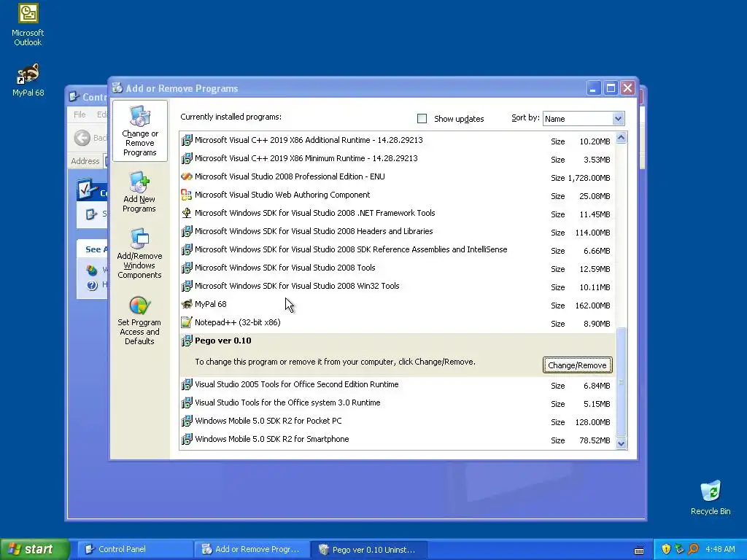Select 'Visual Studio Tools for the Office system 3.0 Runtime'

pos(287,402)
